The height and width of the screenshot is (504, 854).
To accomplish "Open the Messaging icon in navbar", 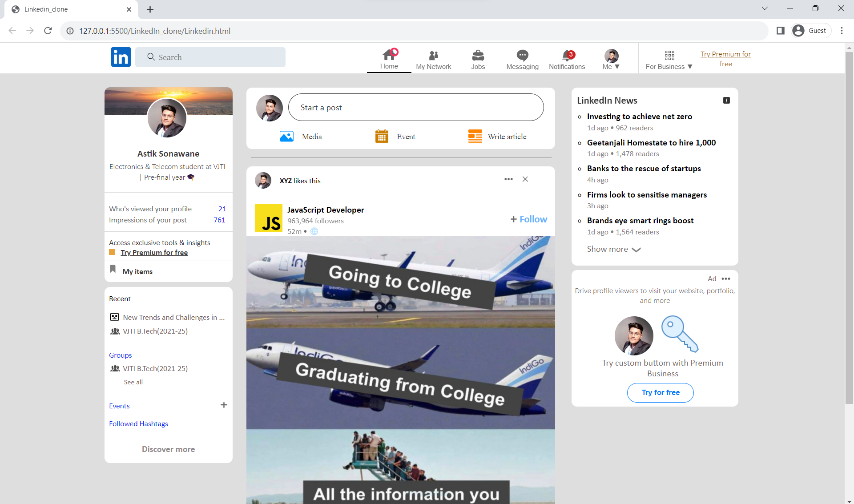I will [522, 55].
